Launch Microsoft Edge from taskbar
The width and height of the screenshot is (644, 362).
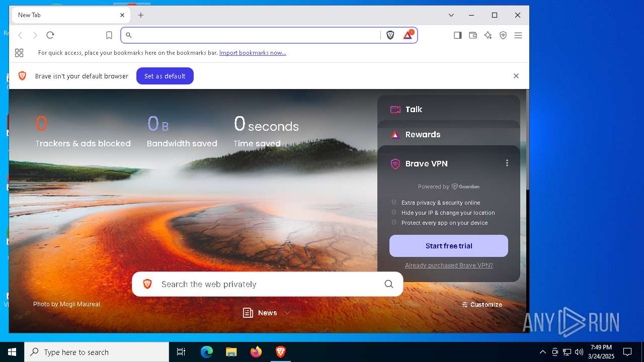click(207, 352)
